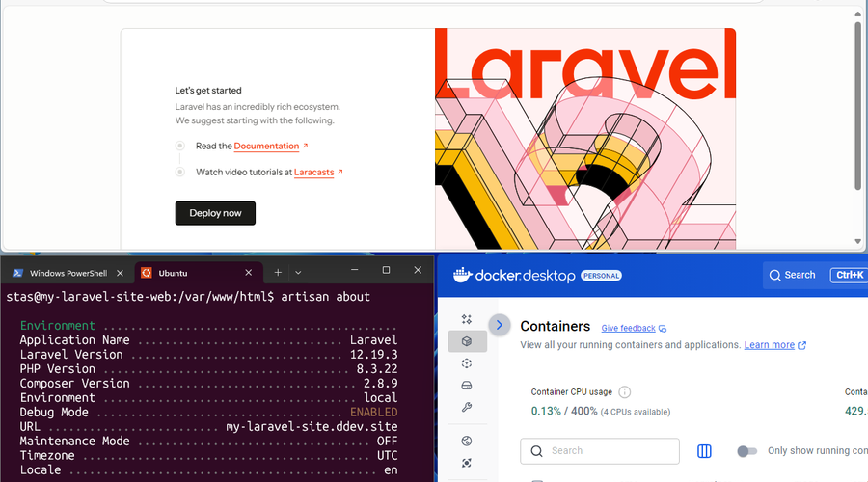This screenshot has width=868, height=482.
Task: Click Laravel Version value 12.19.3
Action: pyautogui.click(x=373, y=355)
